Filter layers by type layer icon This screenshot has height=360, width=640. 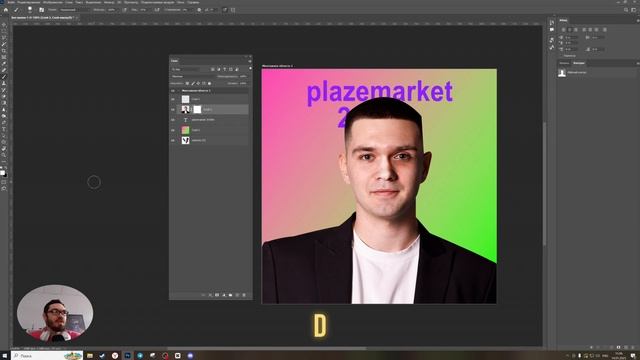[224, 69]
